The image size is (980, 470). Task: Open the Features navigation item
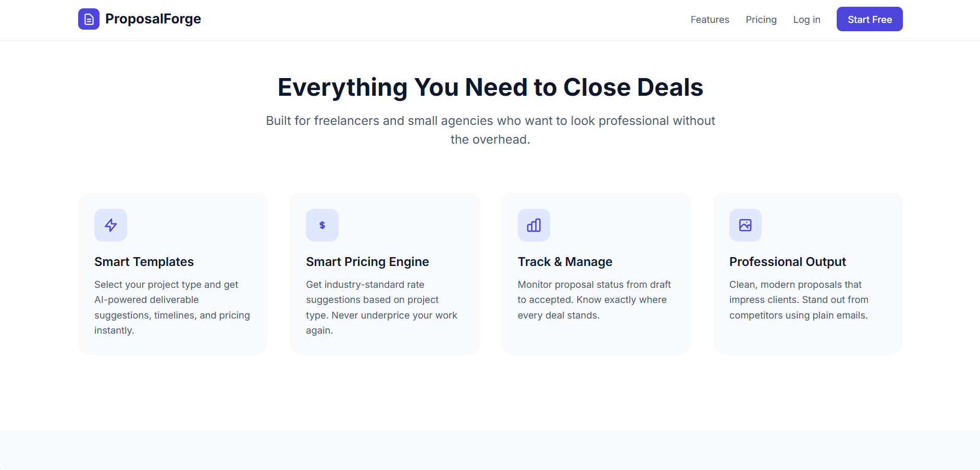(x=710, y=19)
